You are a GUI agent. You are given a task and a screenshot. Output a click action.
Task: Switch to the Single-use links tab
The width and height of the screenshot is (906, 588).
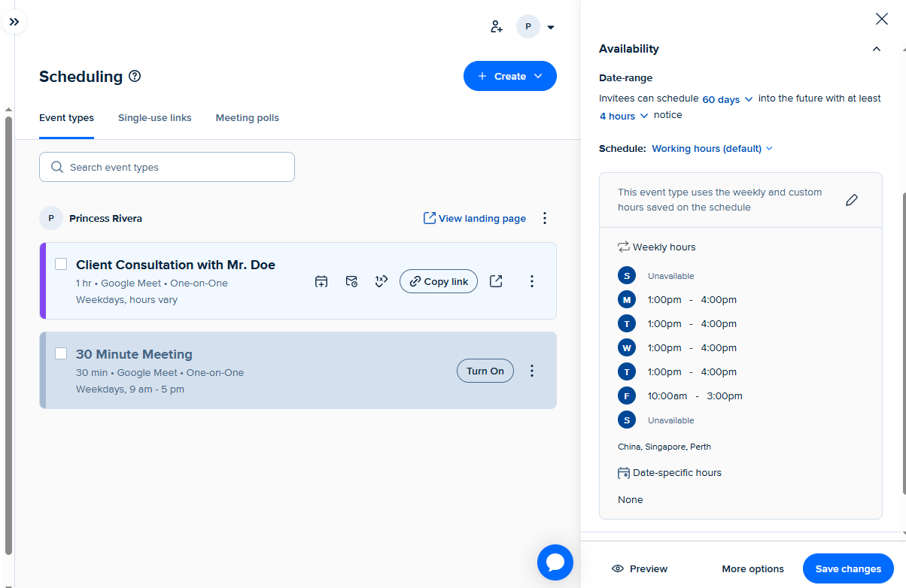pyautogui.click(x=155, y=118)
